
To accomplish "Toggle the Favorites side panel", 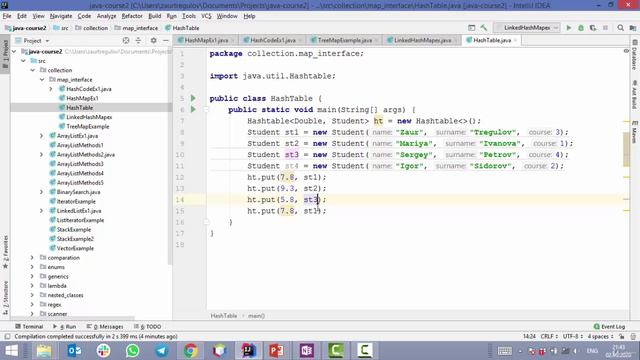I will click(x=5, y=252).
